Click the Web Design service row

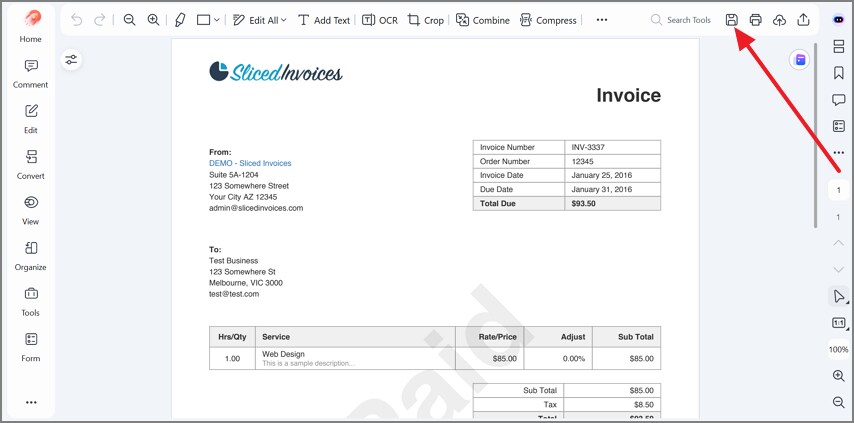[435, 358]
